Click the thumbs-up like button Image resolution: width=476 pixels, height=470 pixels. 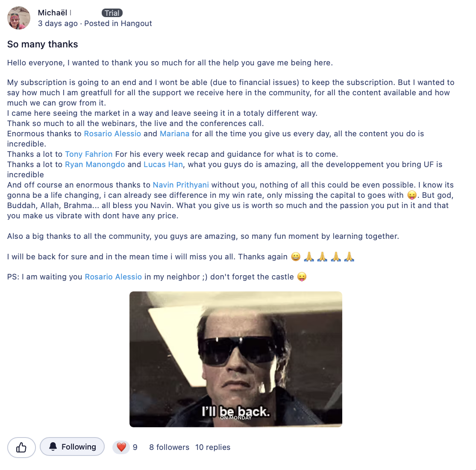[x=21, y=447]
